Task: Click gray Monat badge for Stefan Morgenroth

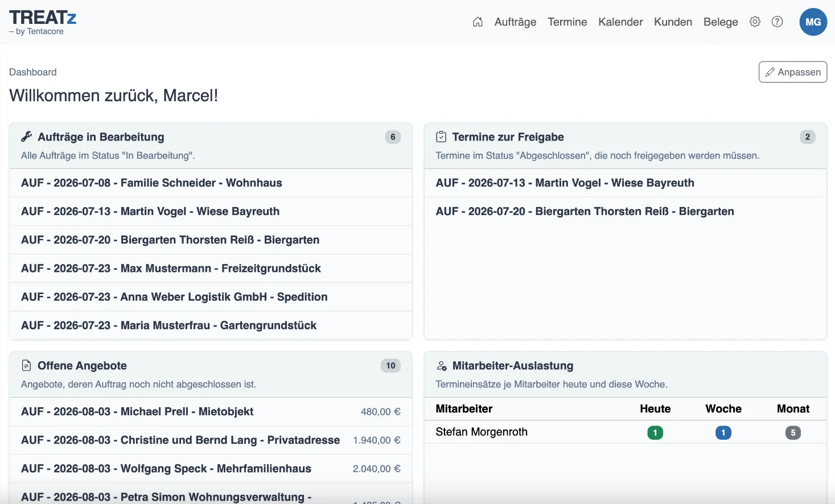Action: coord(793,432)
